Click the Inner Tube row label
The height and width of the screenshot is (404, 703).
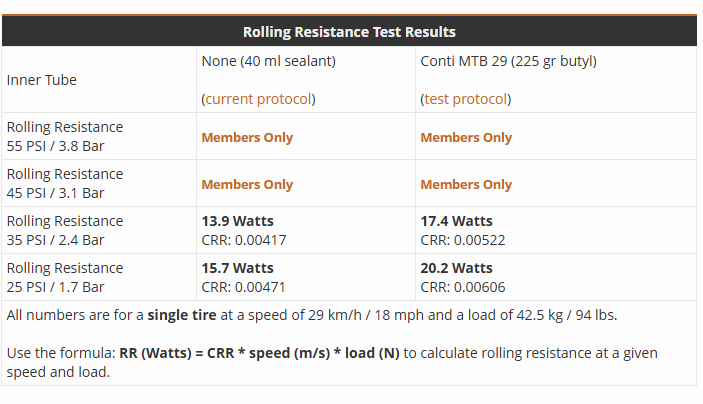(x=42, y=80)
